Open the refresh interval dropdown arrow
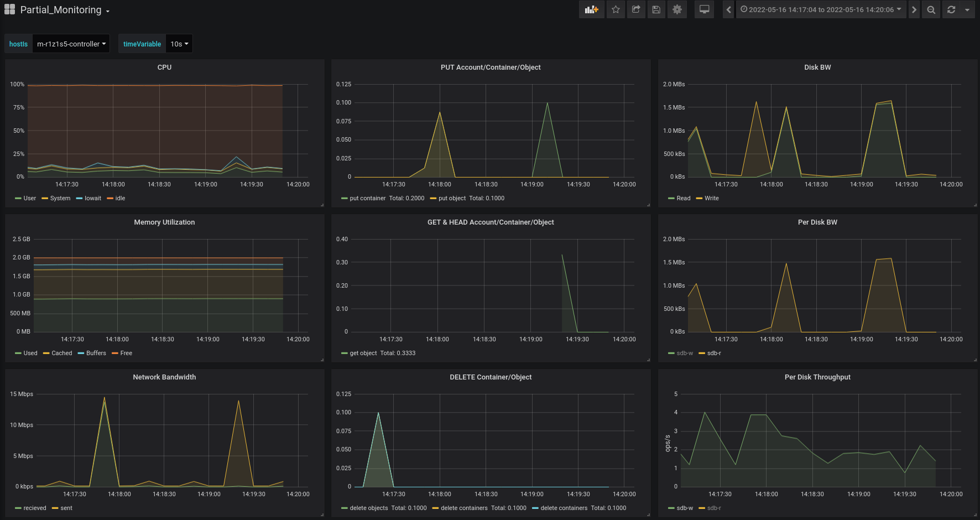Image resolution: width=980 pixels, height=520 pixels. pos(967,9)
